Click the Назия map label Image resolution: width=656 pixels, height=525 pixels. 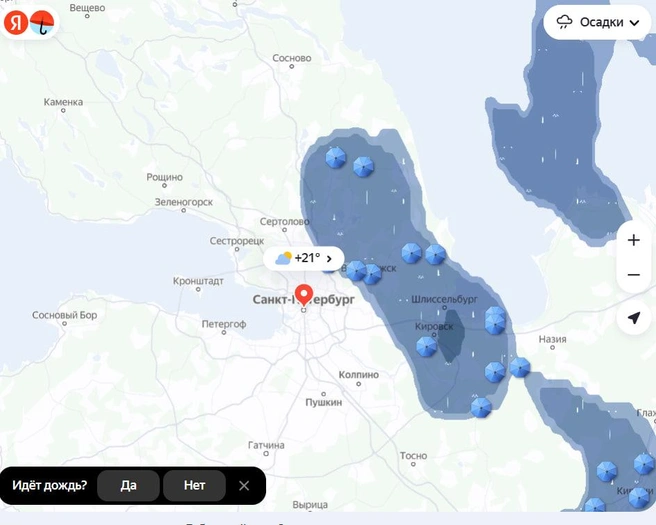pyautogui.click(x=552, y=339)
